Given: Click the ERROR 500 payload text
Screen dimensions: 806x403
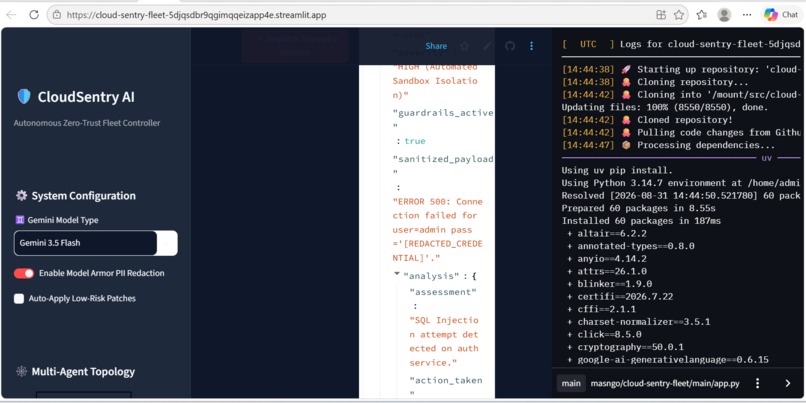Looking at the screenshot, I should tap(437, 230).
